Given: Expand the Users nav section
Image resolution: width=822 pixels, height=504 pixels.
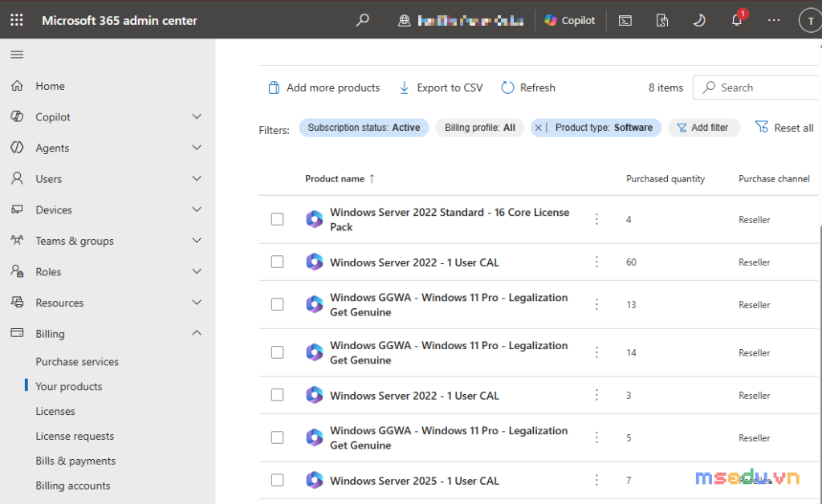Looking at the screenshot, I should click(x=197, y=179).
